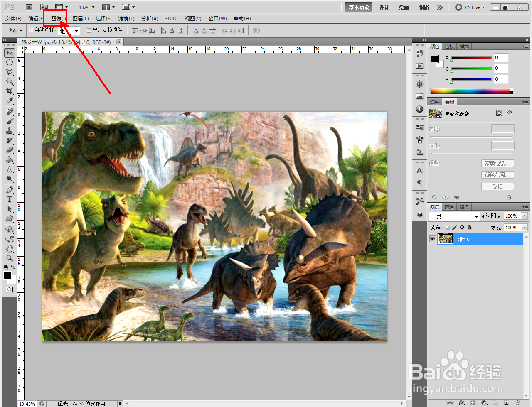This screenshot has width=532, height=407.
Task: Switch to the 设计 workspace
Action: (384, 7)
